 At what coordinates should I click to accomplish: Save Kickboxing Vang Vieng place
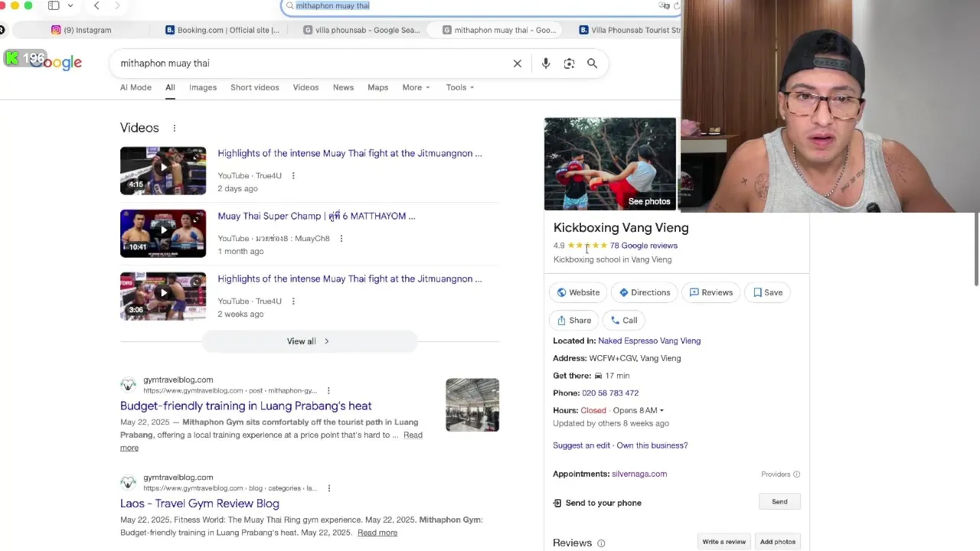[x=768, y=292]
